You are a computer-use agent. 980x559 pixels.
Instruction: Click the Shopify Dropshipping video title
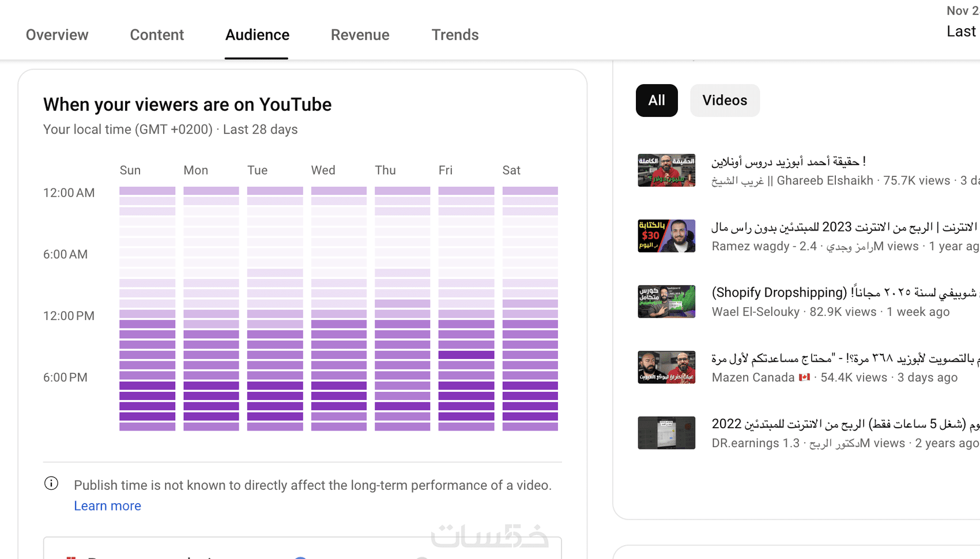pos(842,293)
